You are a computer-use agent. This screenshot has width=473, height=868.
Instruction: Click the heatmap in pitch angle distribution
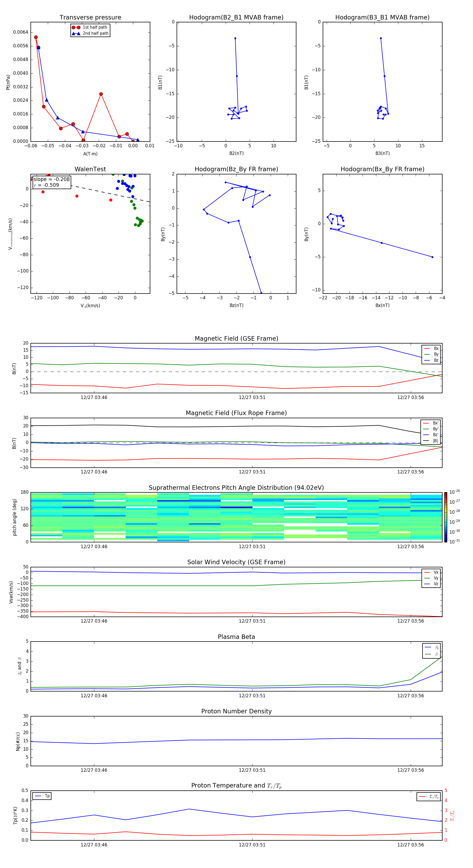coord(236,517)
